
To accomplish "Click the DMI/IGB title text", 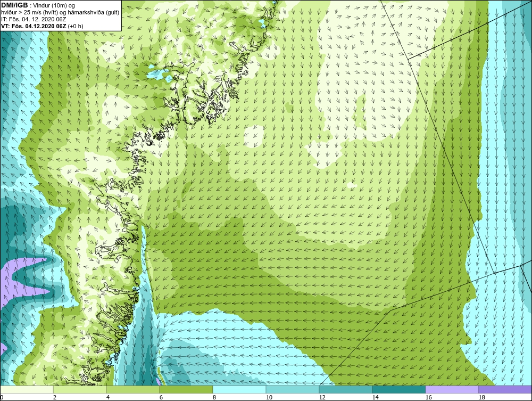I will (14, 5).
